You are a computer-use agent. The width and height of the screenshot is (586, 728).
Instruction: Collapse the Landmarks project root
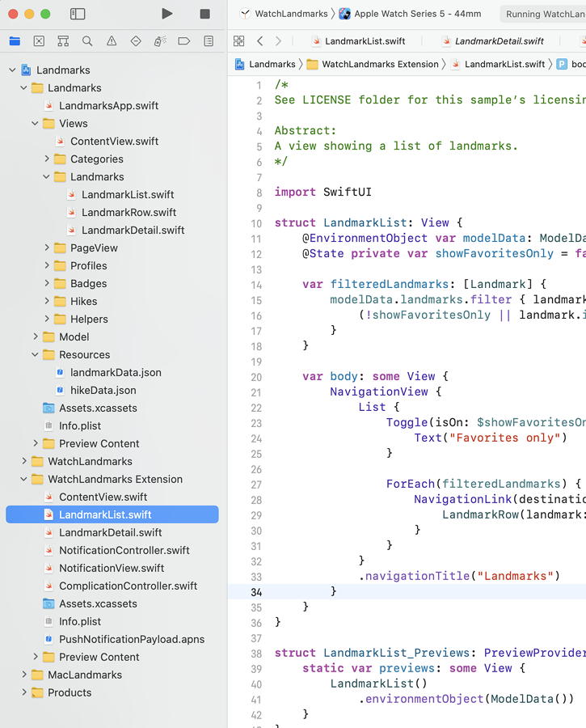point(12,70)
